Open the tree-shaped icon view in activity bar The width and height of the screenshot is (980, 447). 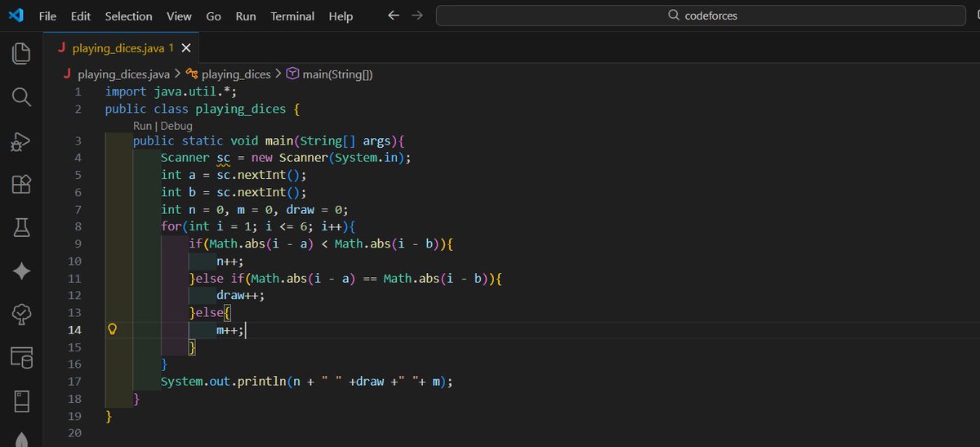[x=21, y=315]
